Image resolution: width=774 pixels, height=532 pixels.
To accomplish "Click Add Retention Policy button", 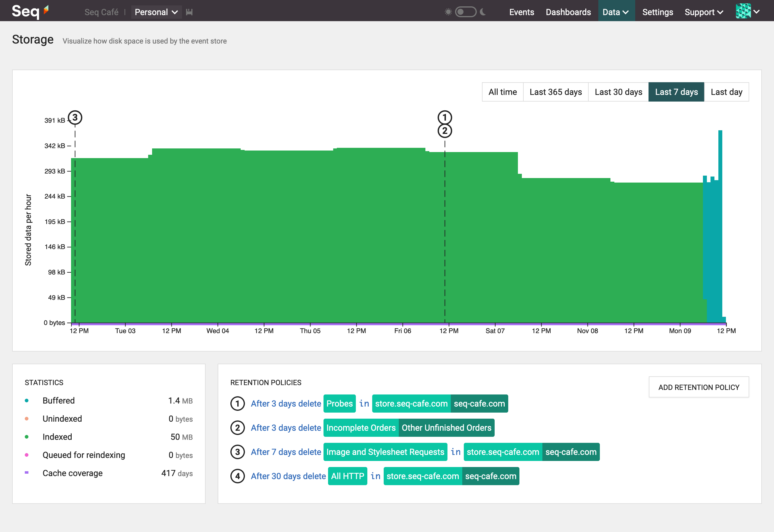I will (x=698, y=387).
